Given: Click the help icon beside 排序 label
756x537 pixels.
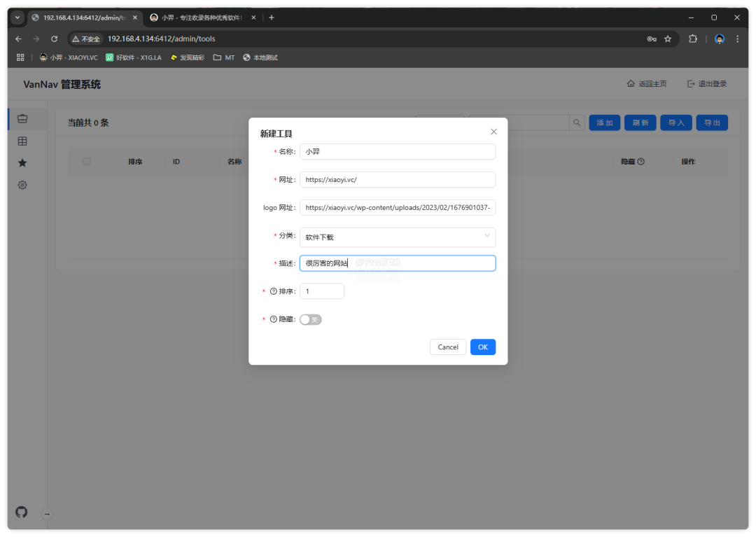Looking at the screenshot, I should click(274, 291).
